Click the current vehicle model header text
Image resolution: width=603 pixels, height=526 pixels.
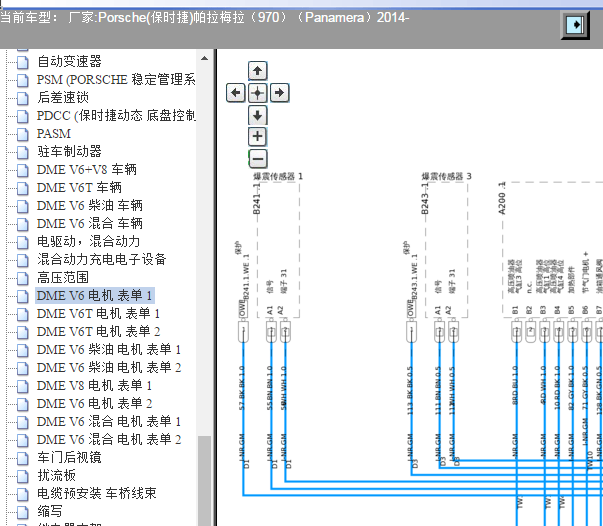204,18
